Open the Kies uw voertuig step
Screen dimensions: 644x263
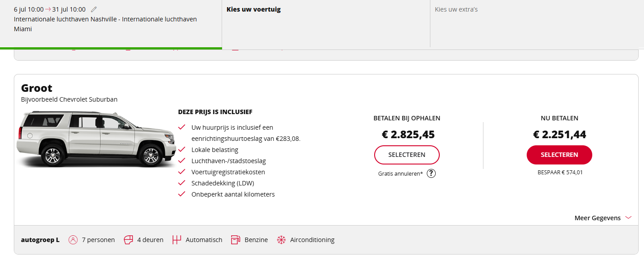pyautogui.click(x=254, y=9)
